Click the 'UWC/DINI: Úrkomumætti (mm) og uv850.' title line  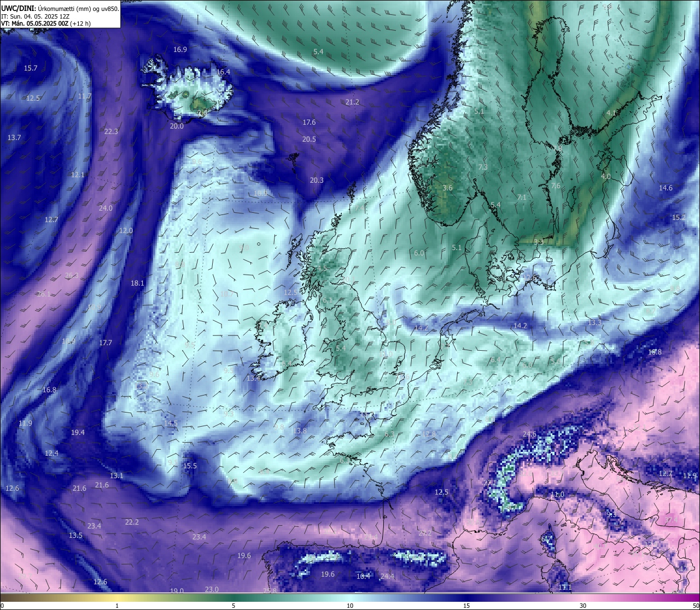point(60,8)
